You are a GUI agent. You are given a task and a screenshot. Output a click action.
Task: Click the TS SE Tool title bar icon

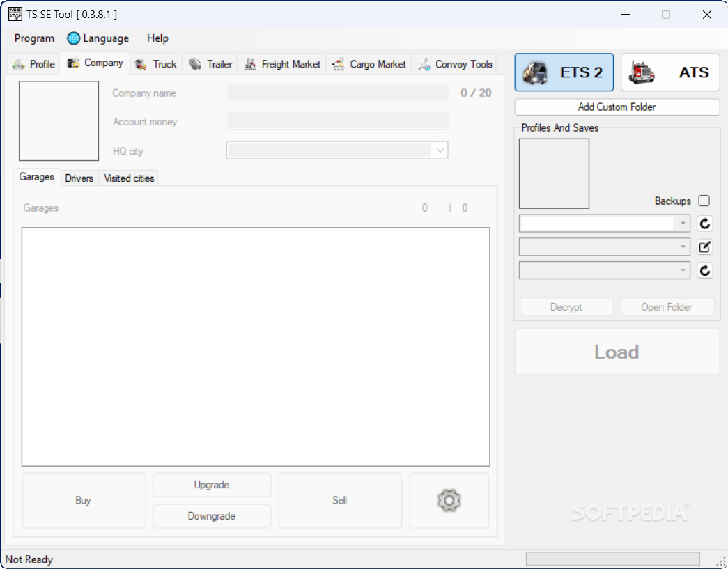(x=15, y=14)
